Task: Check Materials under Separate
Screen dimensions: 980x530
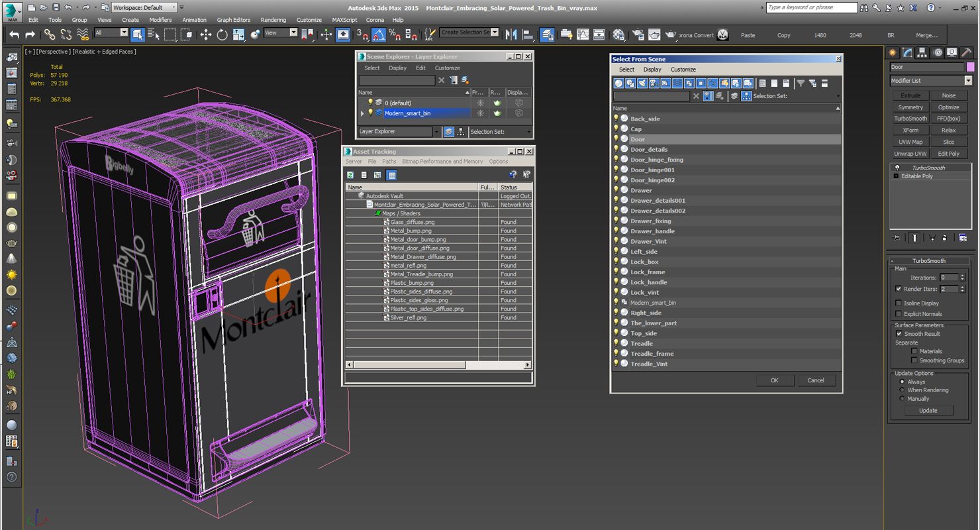Action: click(914, 351)
